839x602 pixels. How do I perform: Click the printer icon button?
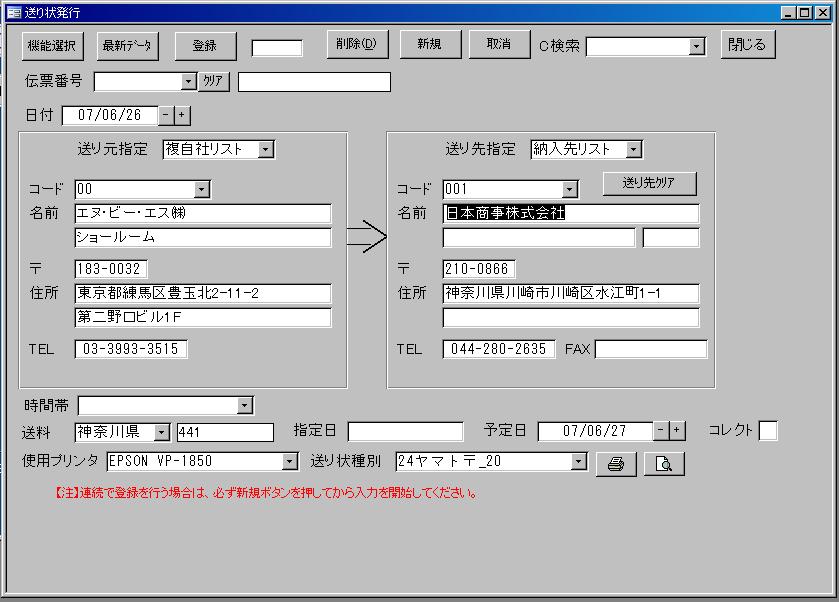pyautogui.click(x=616, y=463)
